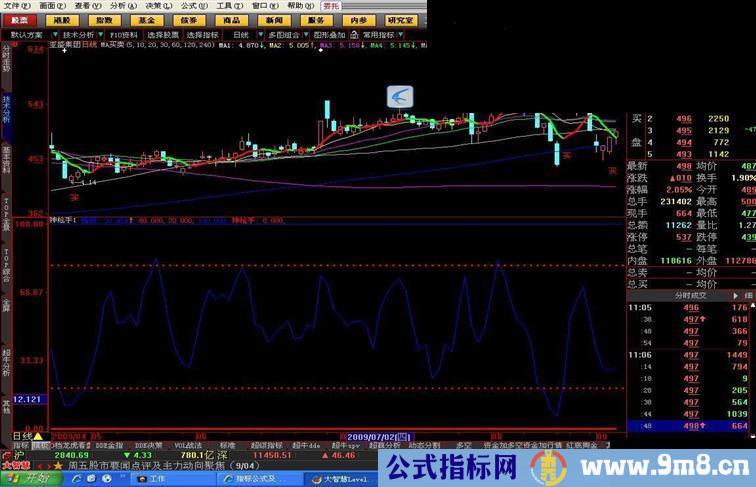Click the yellow triangle next to 日线
756x487 pixels.
(x=38, y=437)
